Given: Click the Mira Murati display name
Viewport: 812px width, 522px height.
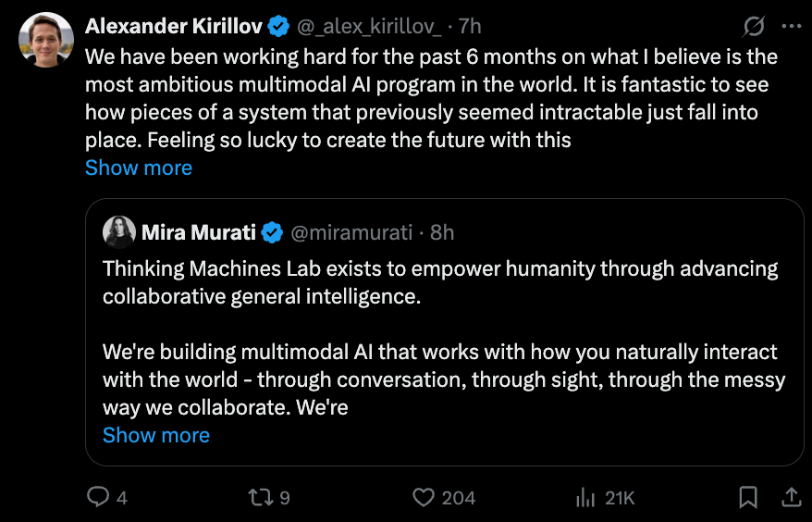Looking at the screenshot, I should (x=199, y=232).
